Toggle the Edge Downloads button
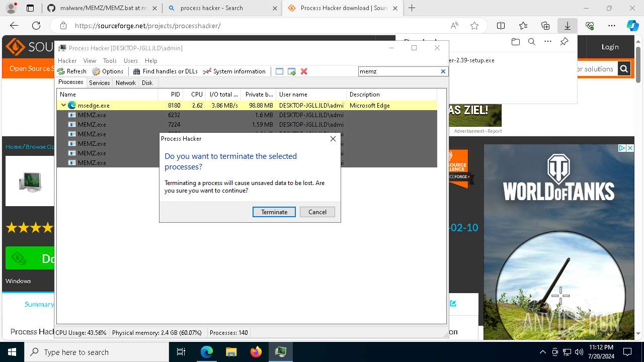 567,26
